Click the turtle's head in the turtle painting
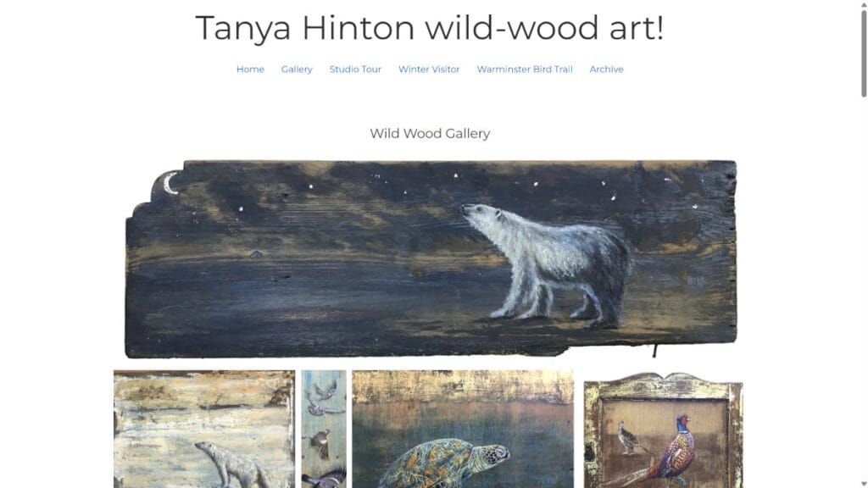Screen dimensions: 868x488 [494, 453]
